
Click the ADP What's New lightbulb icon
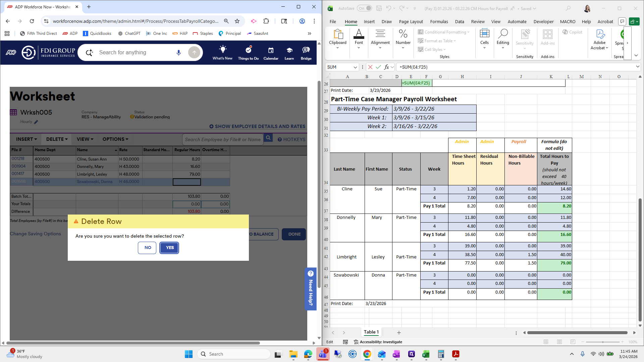click(222, 50)
